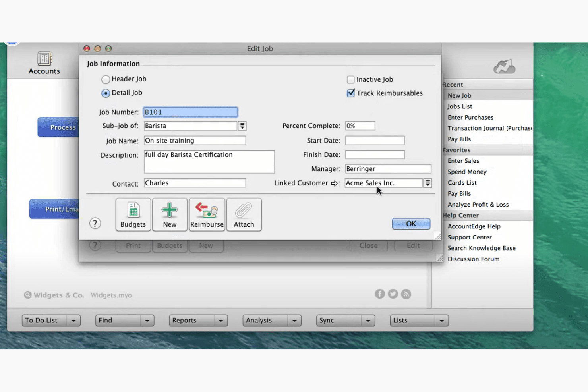Open Enter Purchases in the Recent panel
This screenshot has height=392, width=588.
pos(470,117)
